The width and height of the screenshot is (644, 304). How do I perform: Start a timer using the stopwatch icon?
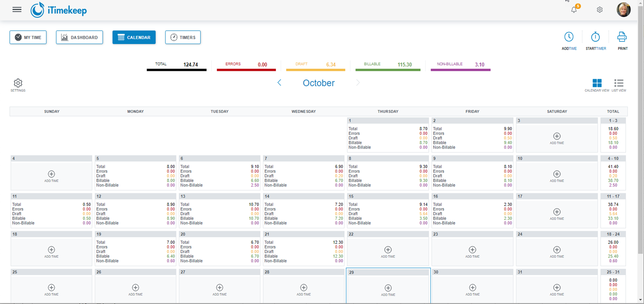(595, 37)
